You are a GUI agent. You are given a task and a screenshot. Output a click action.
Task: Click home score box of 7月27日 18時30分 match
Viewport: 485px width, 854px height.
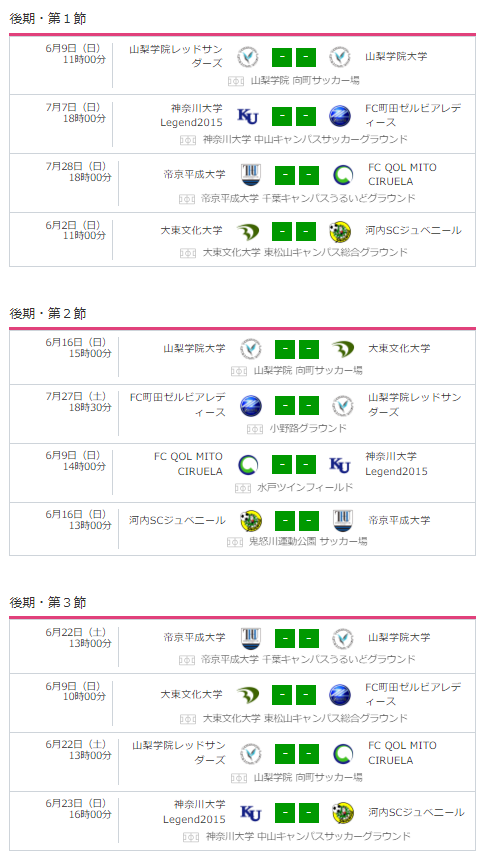pyautogui.click(x=285, y=406)
